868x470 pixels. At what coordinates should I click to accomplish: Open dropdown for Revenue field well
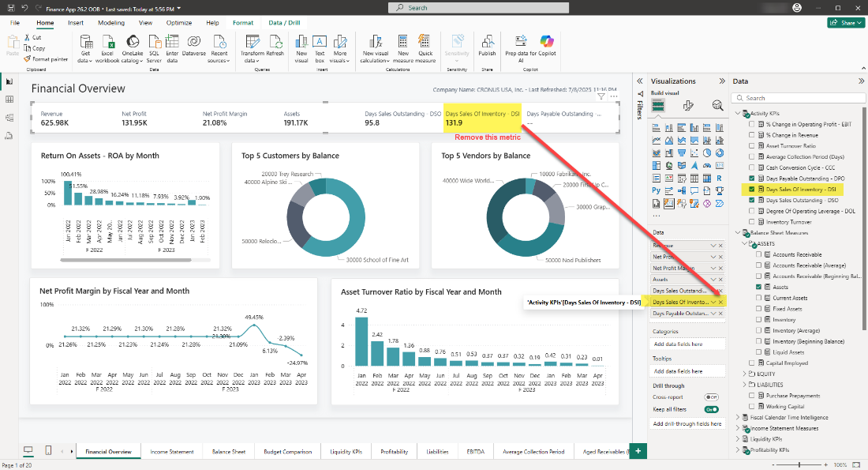[713, 245]
